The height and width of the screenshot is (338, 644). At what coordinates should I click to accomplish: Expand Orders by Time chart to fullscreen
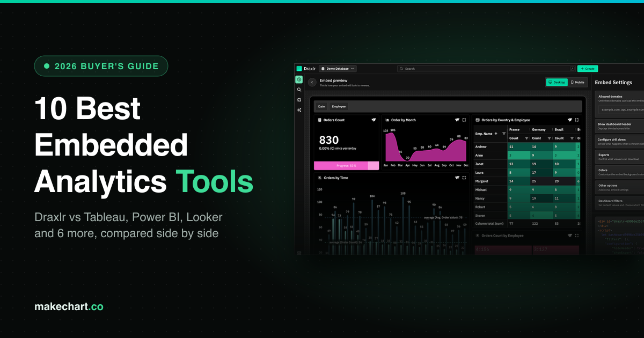tap(464, 178)
